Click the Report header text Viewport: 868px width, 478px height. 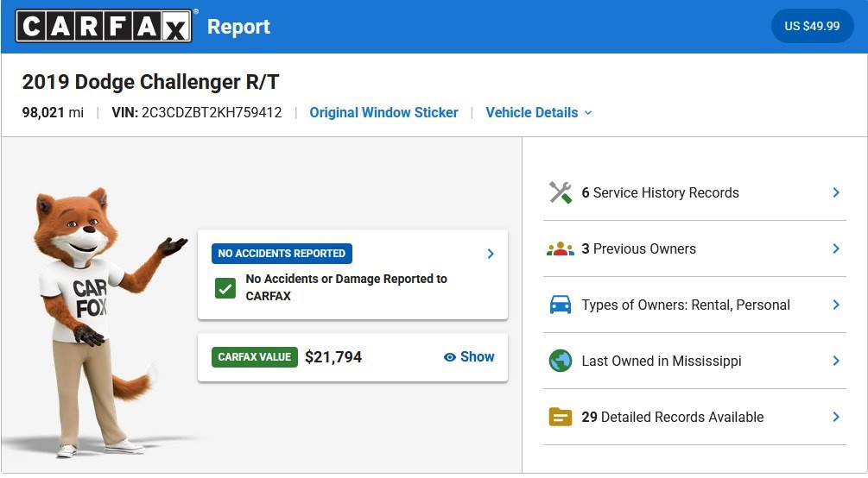click(x=238, y=27)
